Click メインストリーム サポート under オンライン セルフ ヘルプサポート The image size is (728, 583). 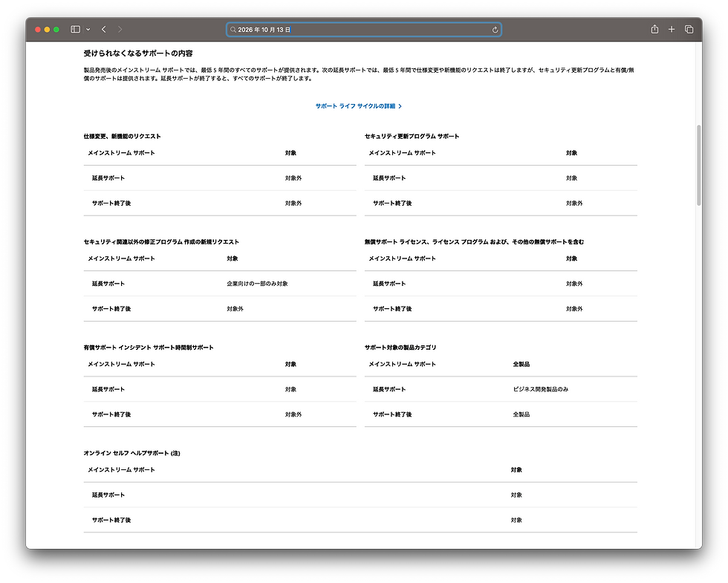pos(121,469)
